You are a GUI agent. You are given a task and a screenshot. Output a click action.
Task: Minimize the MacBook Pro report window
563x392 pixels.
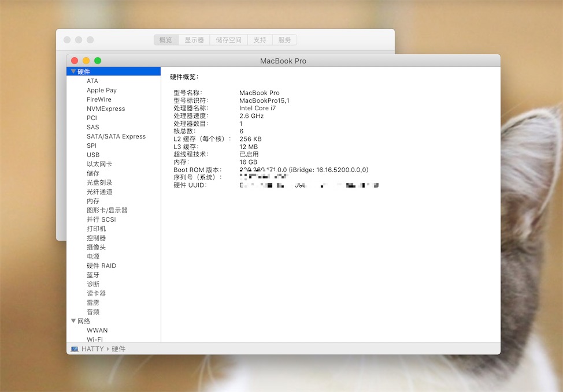click(x=86, y=61)
